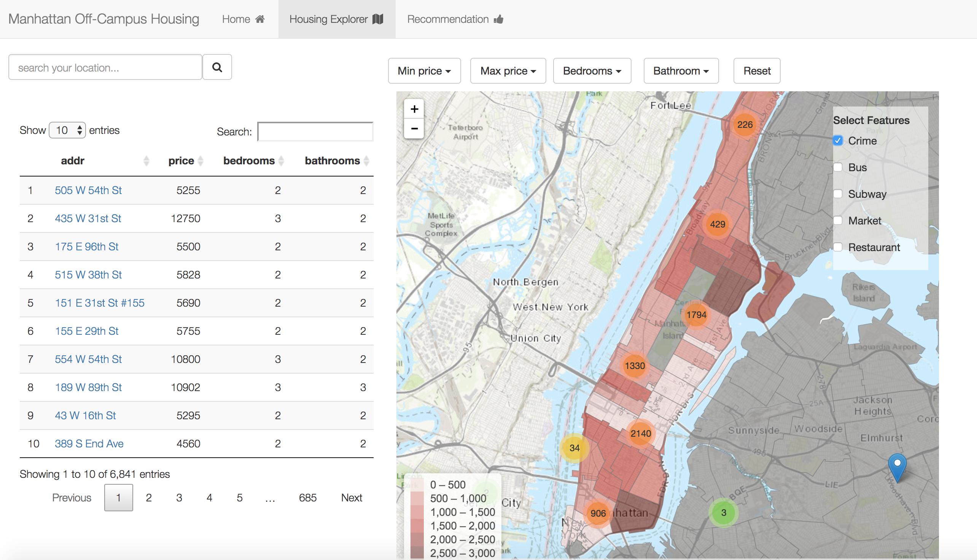Focus the search your location field
Image resolution: width=977 pixels, height=560 pixels.
[105, 67]
